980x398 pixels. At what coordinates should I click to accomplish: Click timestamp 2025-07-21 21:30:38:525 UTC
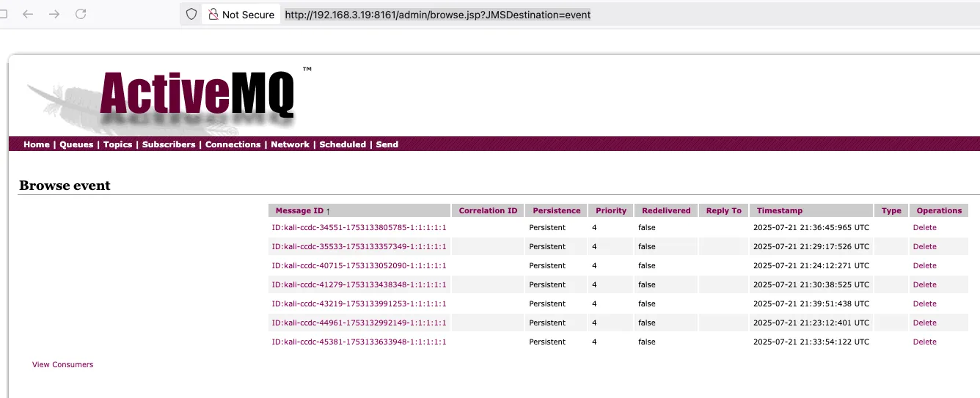(811, 284)
